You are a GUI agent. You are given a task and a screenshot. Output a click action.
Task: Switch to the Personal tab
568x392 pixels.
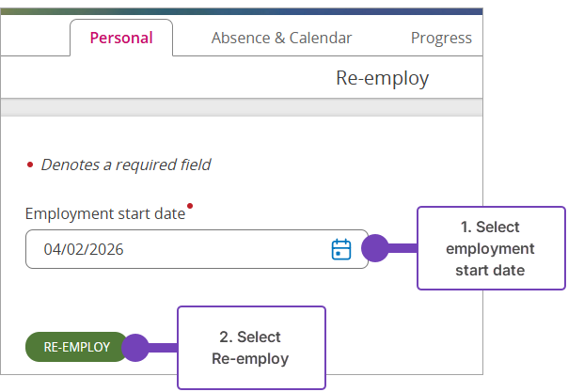[x=120, y=39]
